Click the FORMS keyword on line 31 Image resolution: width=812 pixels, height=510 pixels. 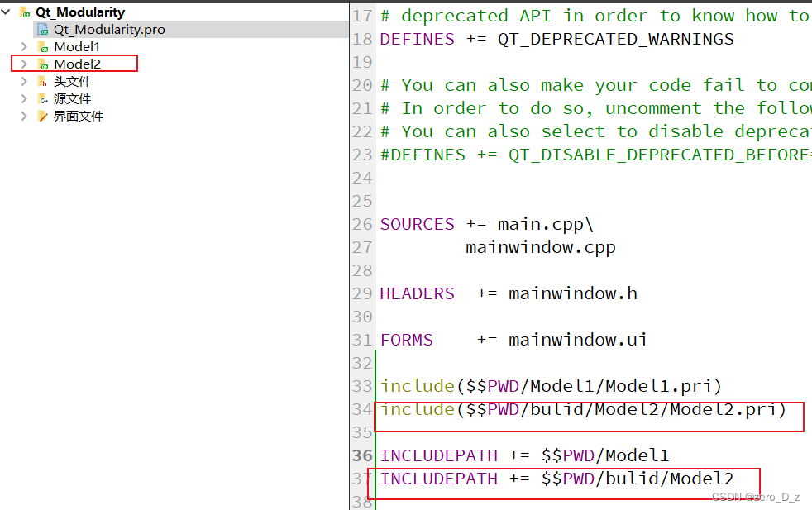(407, 340)
